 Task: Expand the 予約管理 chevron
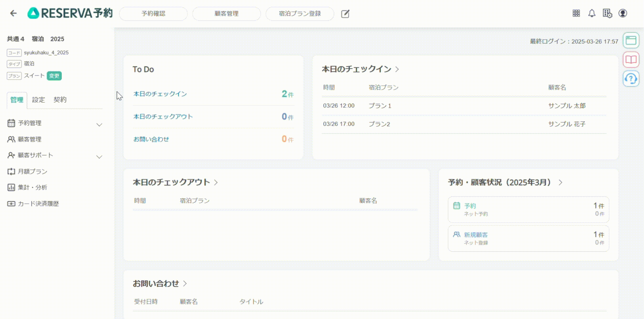(99, 125)
